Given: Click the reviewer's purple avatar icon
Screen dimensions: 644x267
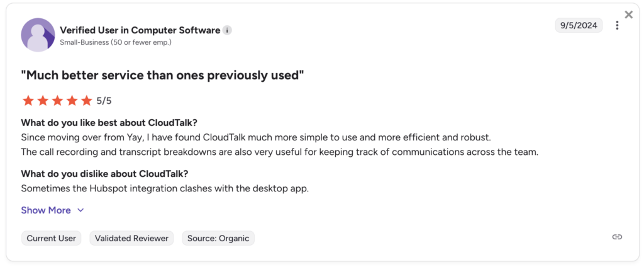Looking at the screenshot, I should tap(38, 35).
